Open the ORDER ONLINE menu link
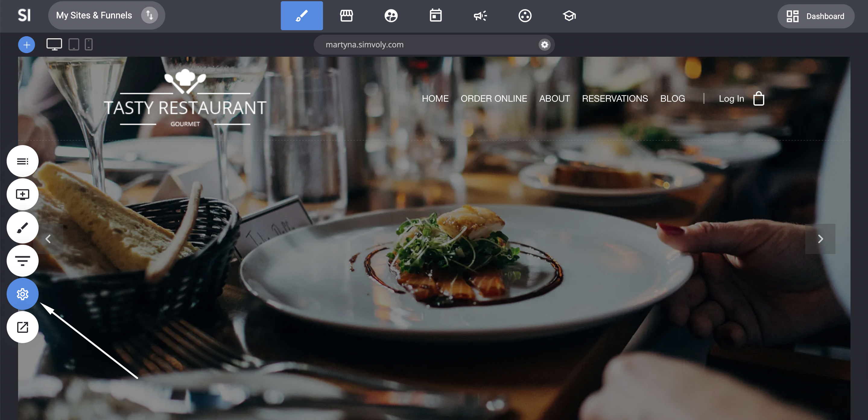The width and height of the screenshot is (868, 420). pos(494,98)
